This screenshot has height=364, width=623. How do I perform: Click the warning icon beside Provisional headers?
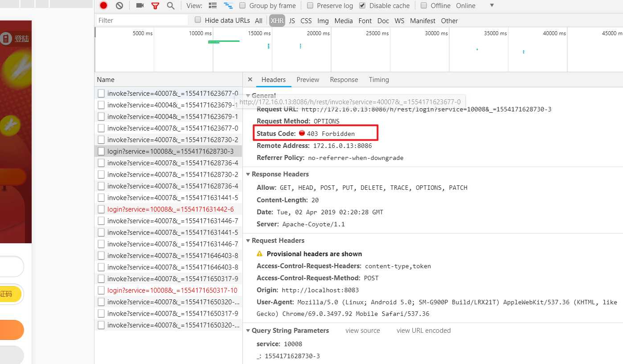pyautogui.click(x=260, y=254)
